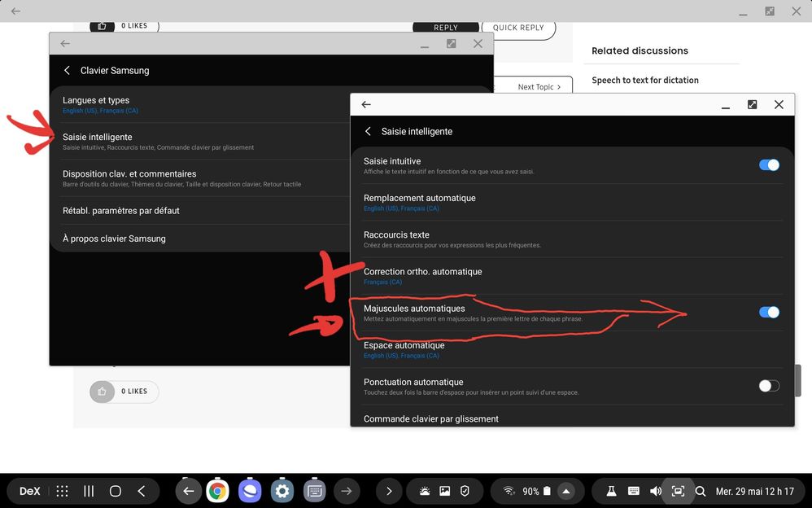The width and height of the screenshot is (812, 508).
Task: Open Chrome from the taskbar
Action: [217, 491]
